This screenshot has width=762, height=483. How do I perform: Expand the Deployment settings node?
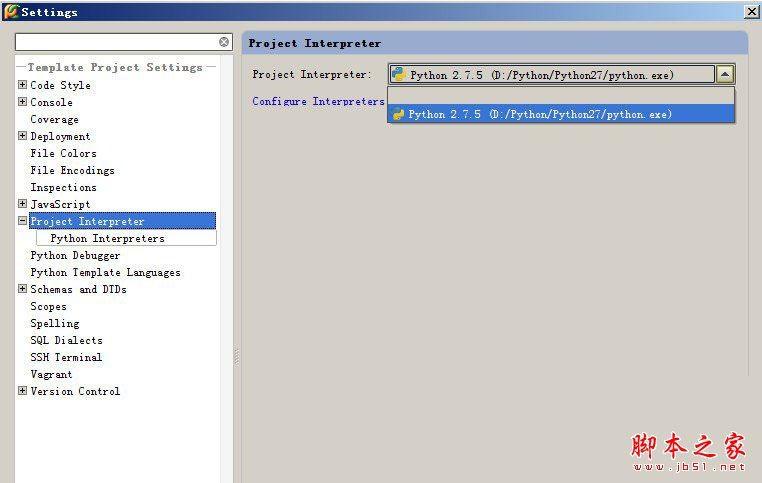22,136
